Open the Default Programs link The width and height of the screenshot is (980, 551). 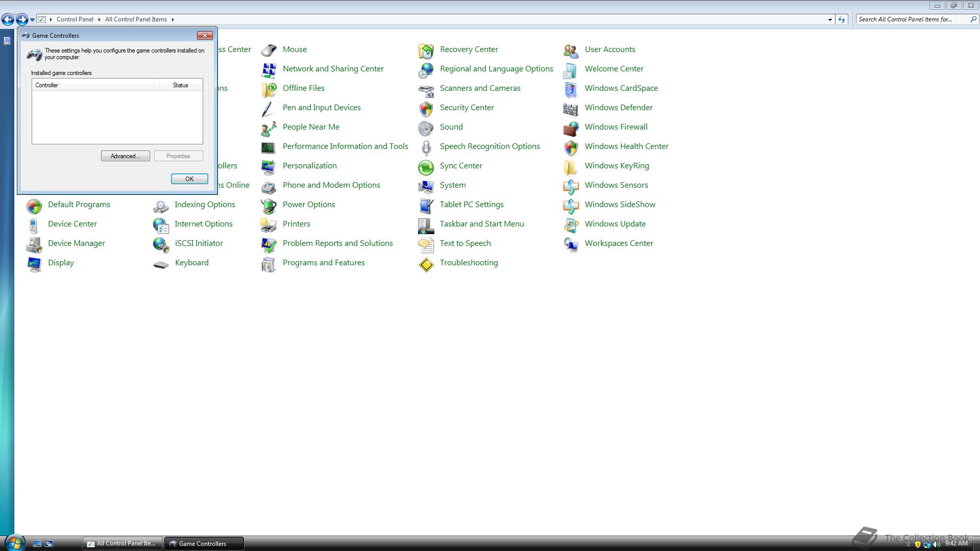click(x=79, y=205)
